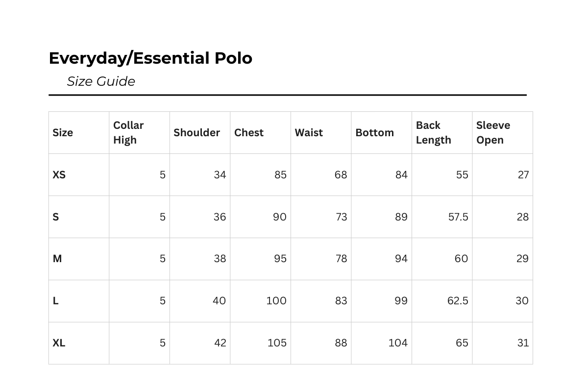
Task: Click the Everyday/Essential Polo title
Action: (x=150, y=58)
